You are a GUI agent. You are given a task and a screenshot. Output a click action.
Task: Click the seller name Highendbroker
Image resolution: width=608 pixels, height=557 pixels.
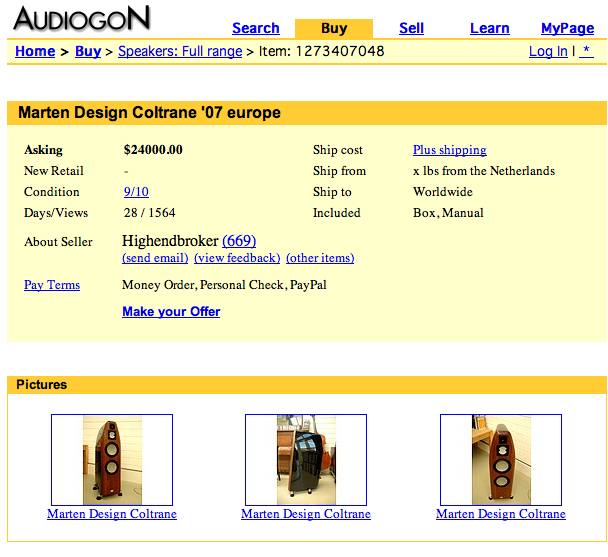170,241
